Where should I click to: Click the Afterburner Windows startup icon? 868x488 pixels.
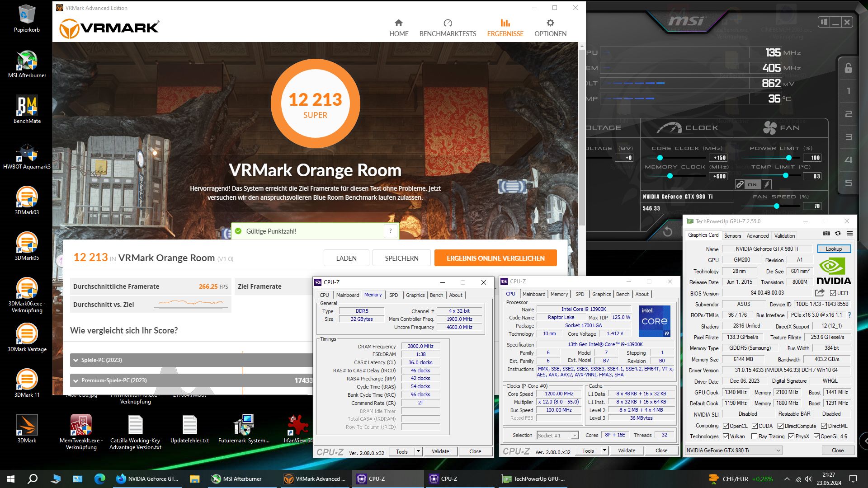pos(824,22)
